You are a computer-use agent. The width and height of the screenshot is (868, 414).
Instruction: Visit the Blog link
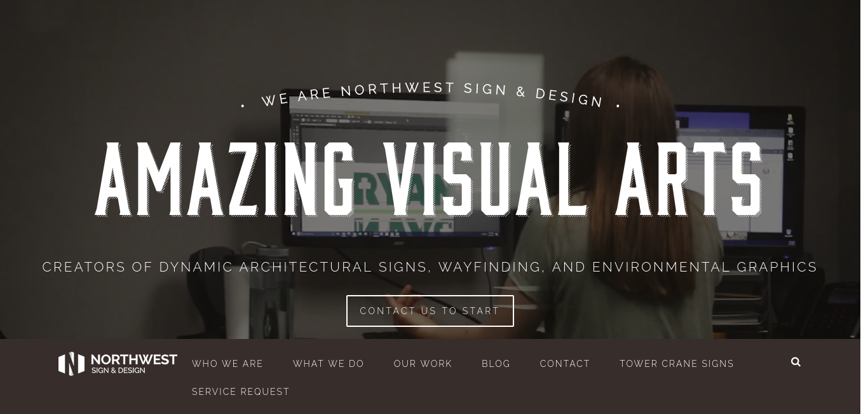coord(496,364)
